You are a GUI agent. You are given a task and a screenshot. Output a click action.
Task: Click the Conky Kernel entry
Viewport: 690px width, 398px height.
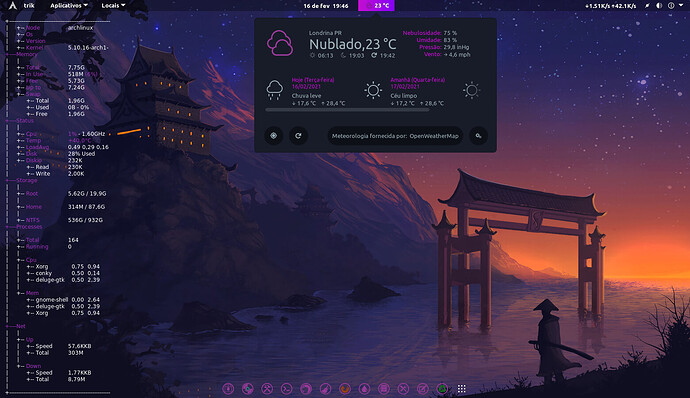(62, 48)
